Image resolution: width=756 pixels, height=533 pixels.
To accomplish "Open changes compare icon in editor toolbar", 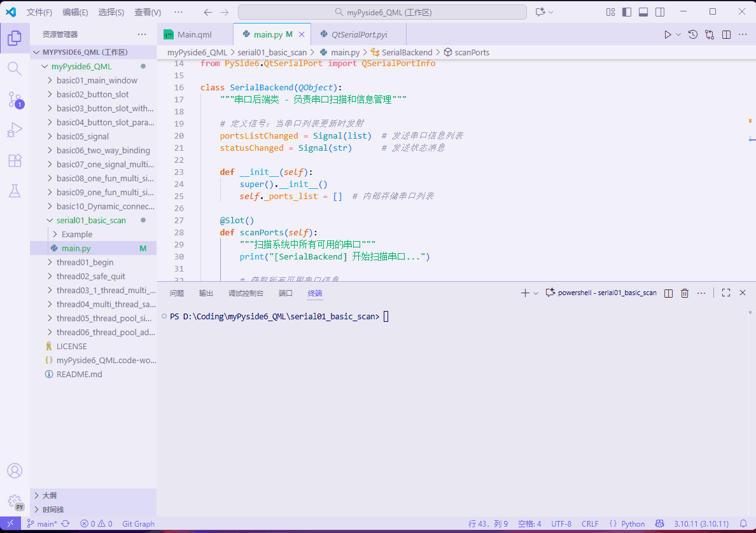I will tap(710, 35).
